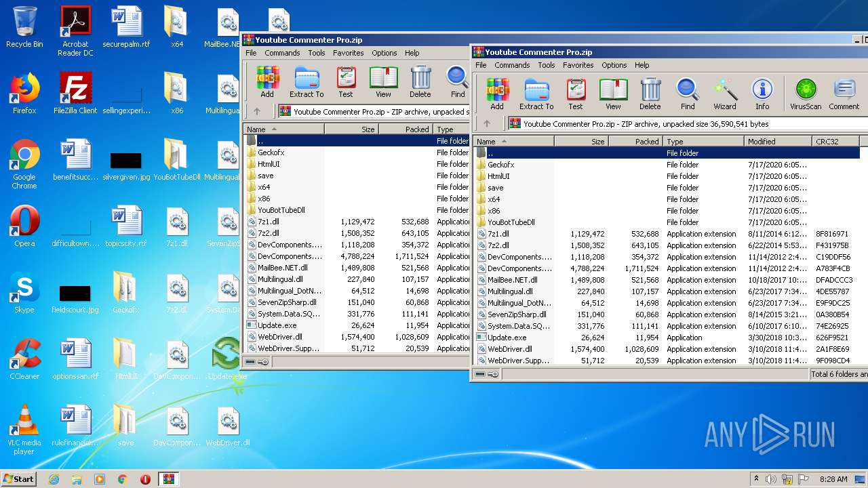Click Add icon in back WinRAR window

pyautogui.click(x=267, y=81)
